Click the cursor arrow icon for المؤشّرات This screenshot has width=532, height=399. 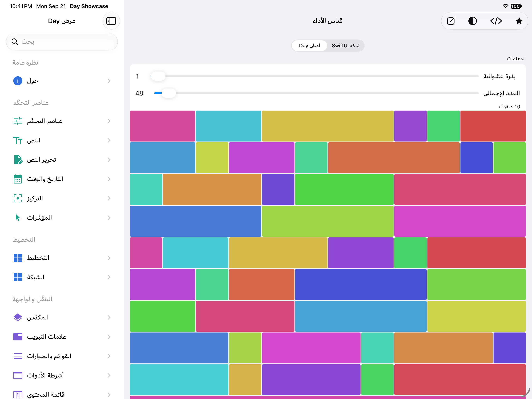coord(18,218)
